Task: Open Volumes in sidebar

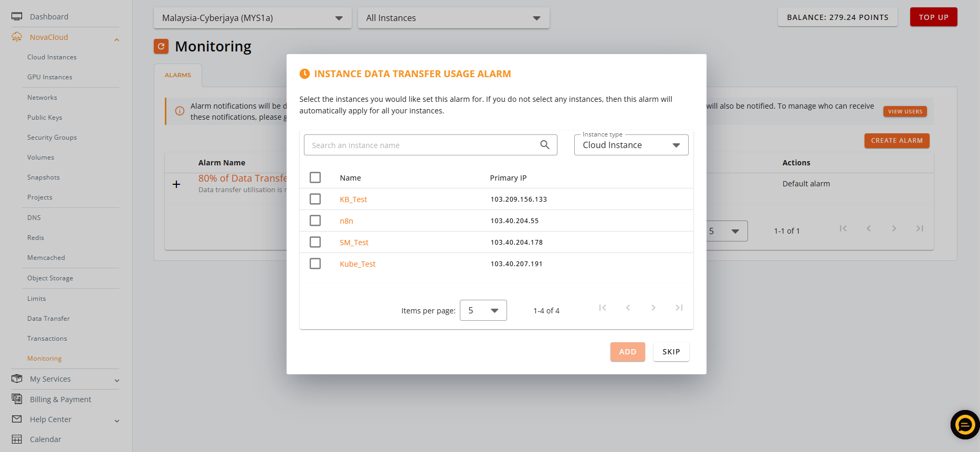Action: tap(41, 157)
